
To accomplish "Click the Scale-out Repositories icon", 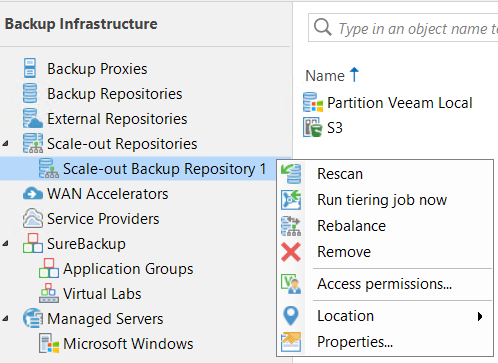I will tap(33, 143).
